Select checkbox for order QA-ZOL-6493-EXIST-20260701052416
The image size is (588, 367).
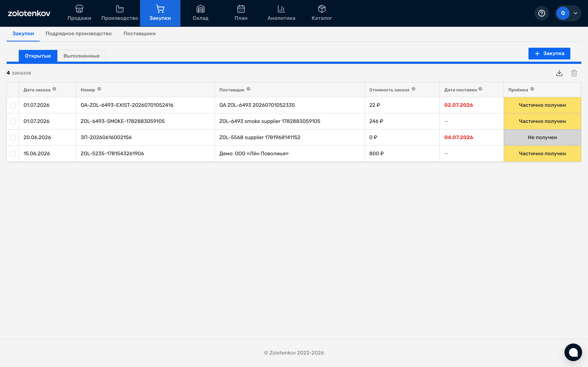pos(13,105)
